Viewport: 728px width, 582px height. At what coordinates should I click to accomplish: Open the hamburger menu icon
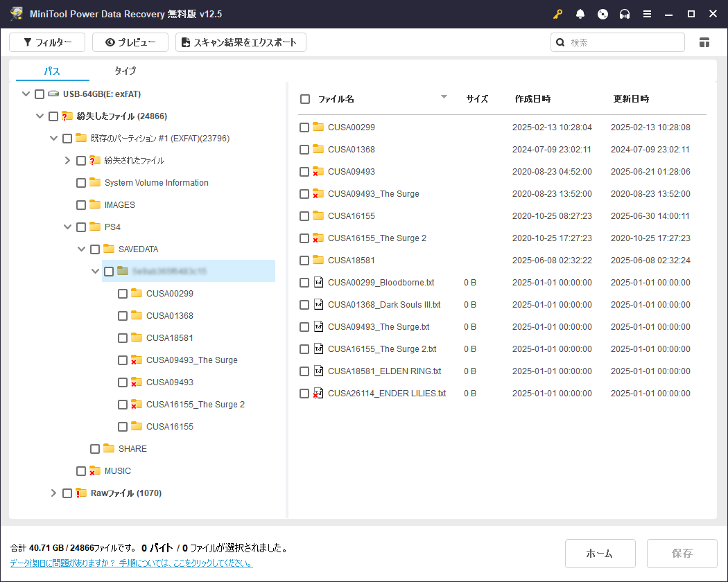point(647,14)
